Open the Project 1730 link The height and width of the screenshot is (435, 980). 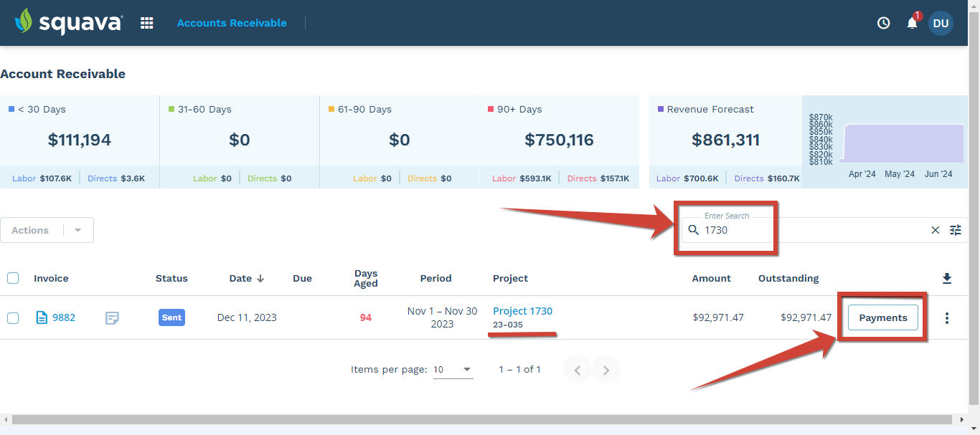(x=522, y=311)
